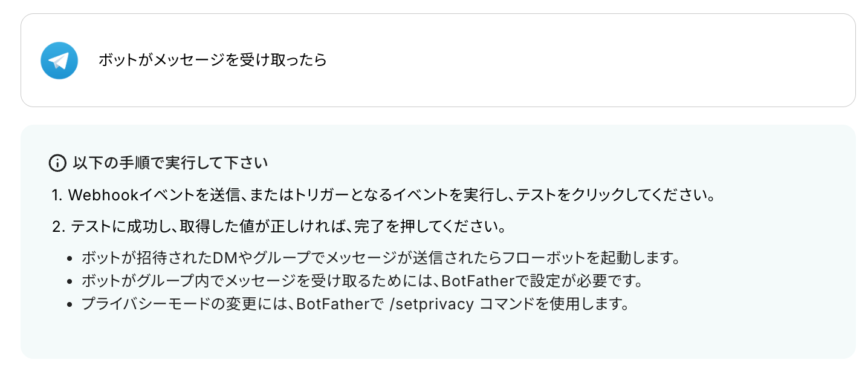Click the bullet about receiving messages in groups
The image size is (868, 368).
pyautogui.click(x=361, y=281)
